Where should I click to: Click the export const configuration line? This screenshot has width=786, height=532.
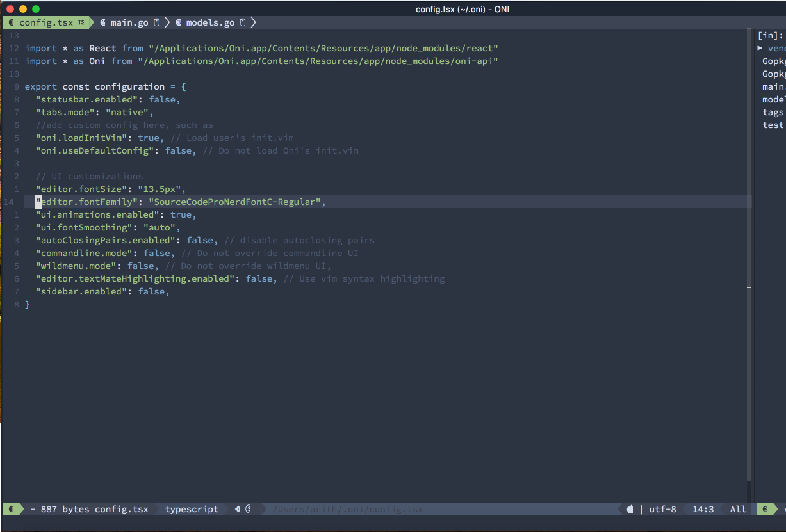106,86
